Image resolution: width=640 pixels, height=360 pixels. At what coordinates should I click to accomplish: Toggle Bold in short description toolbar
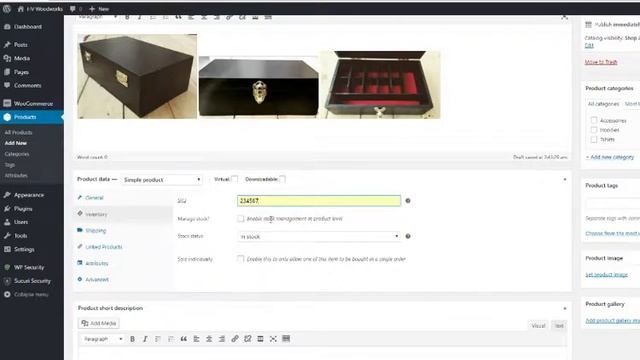(132, 339)
